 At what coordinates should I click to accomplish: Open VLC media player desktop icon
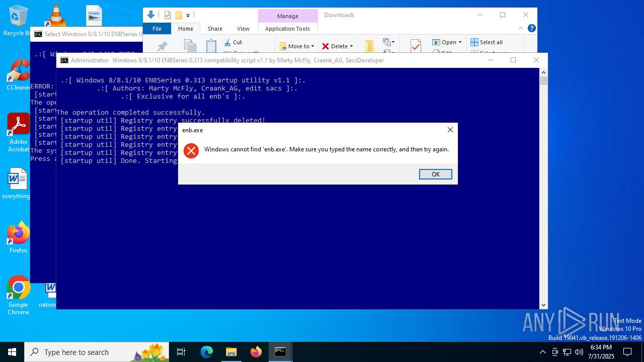point(56,15)
